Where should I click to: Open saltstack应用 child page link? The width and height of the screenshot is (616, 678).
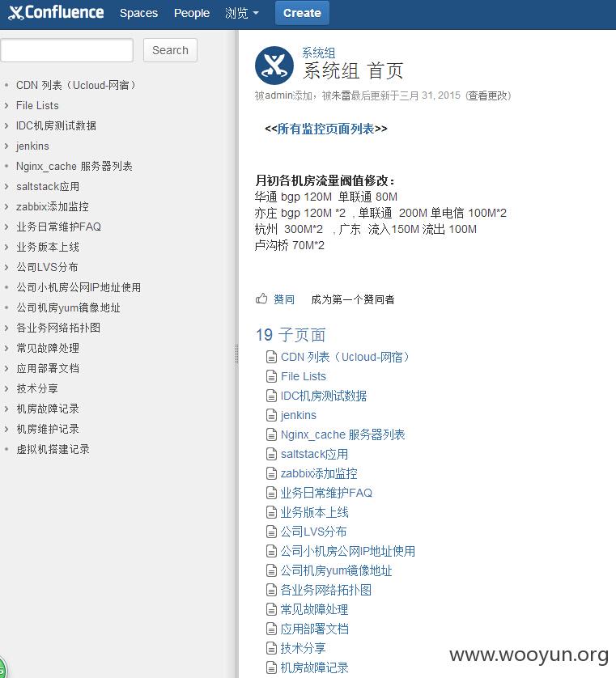click(315, 454)
